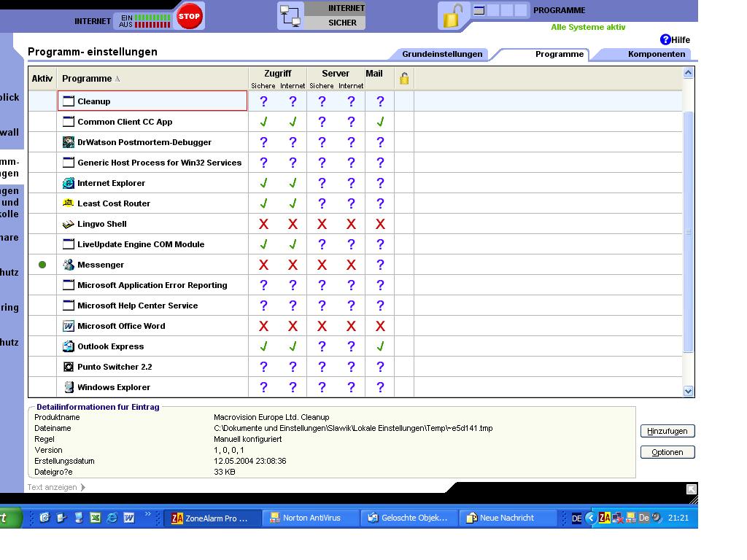Viewport: 747px width, 560px height.
Task: Switch to the Komponenten tab
Action: pyautogui.click(x=656, y=54)
